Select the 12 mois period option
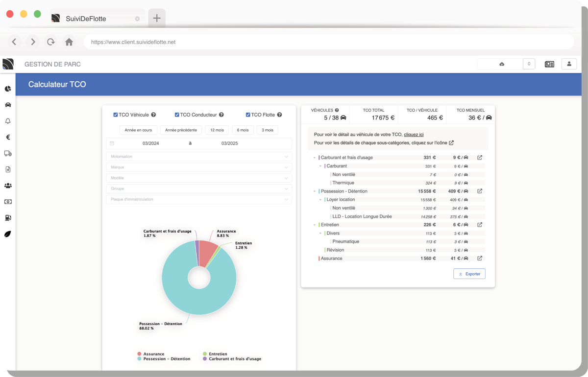The image size is (588, 377). coord(217,130)
